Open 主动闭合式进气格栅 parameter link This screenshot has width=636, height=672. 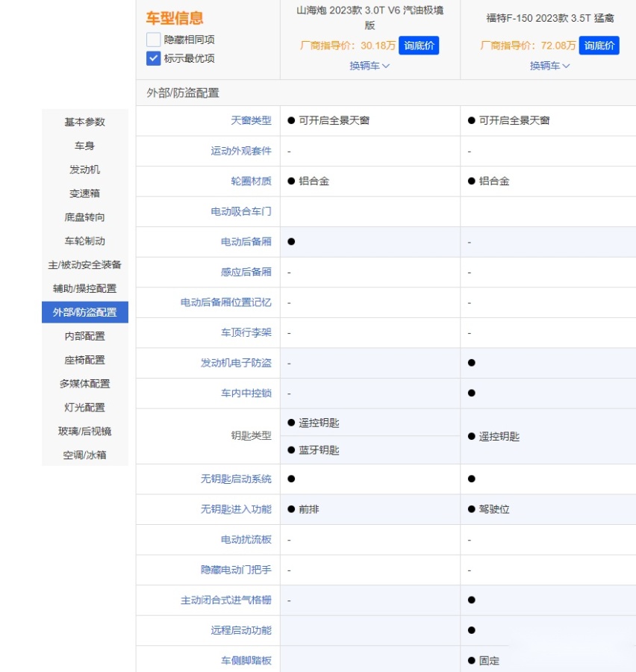point(226,600)
